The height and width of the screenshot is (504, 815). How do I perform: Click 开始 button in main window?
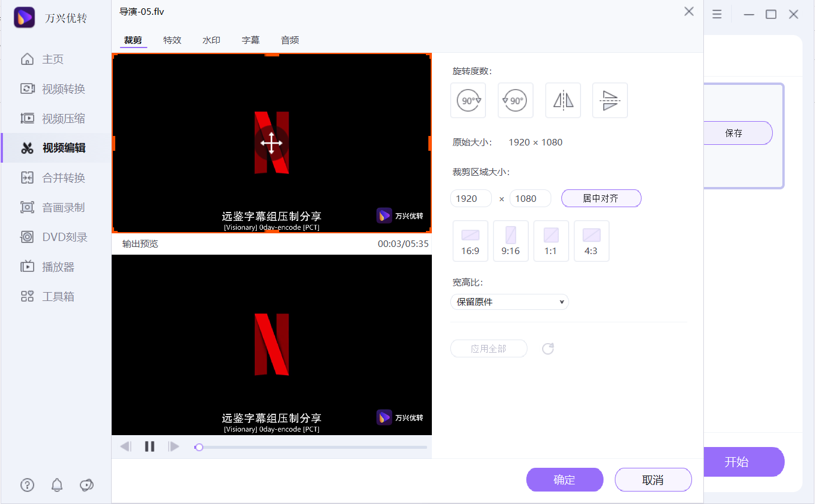744,462
